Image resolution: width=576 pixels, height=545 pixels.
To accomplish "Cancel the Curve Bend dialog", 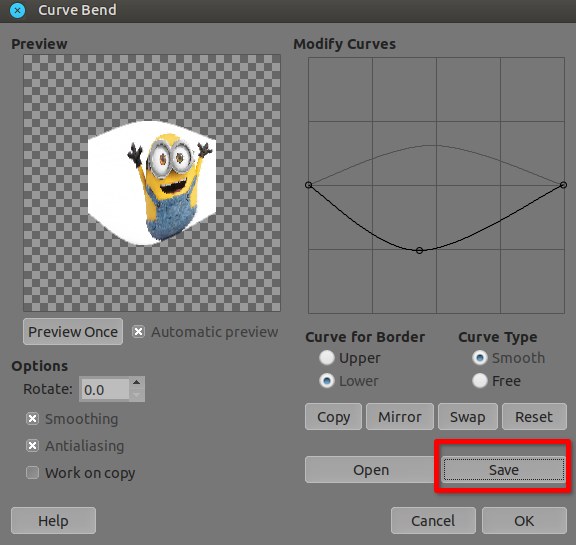I will pyautogui.click(x=433, y=521).
